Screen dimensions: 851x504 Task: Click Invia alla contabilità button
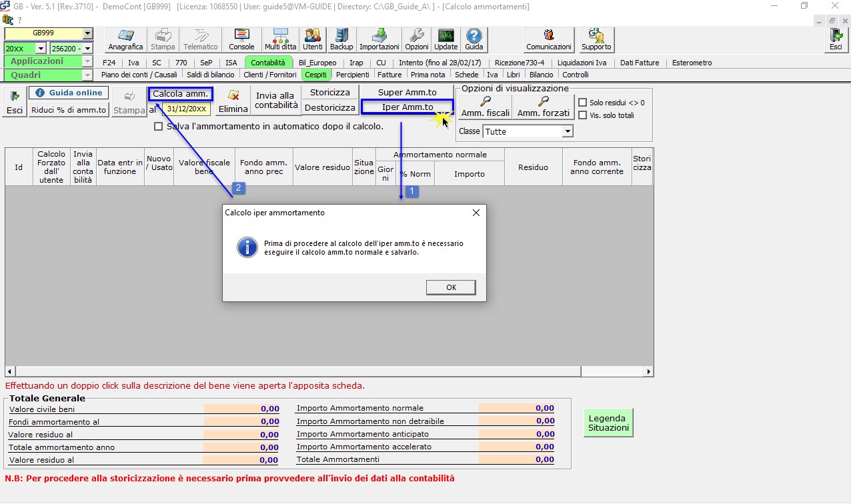(x=276, y=100)
